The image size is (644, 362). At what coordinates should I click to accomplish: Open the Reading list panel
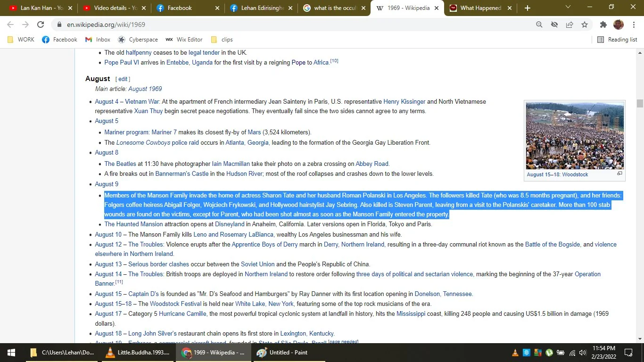(617, 40)
